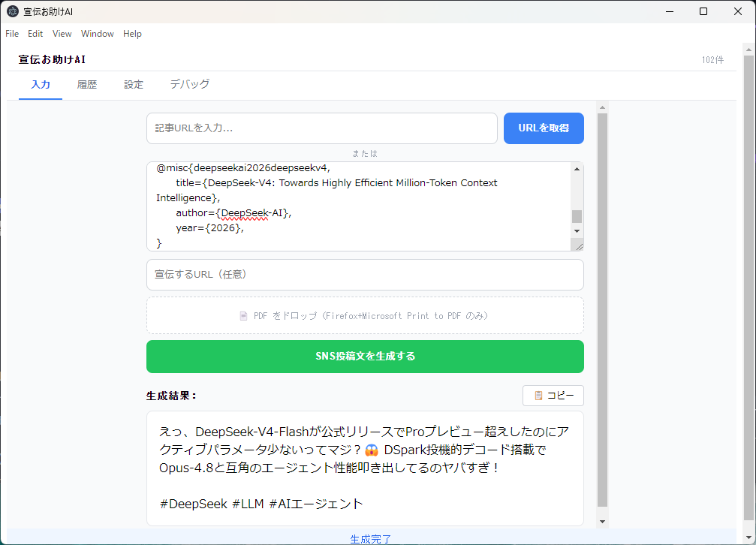Click the outer window scrollbar thumb

(748, 288)
